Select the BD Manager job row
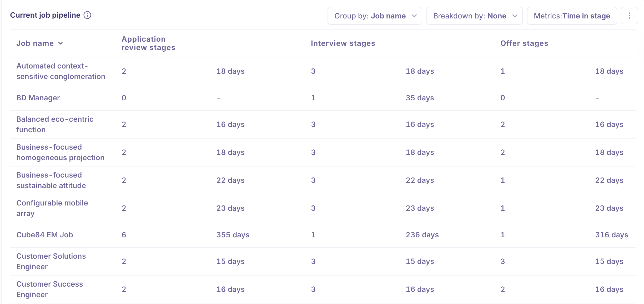This screenshot has width=644, height=304. coord(38,97)
